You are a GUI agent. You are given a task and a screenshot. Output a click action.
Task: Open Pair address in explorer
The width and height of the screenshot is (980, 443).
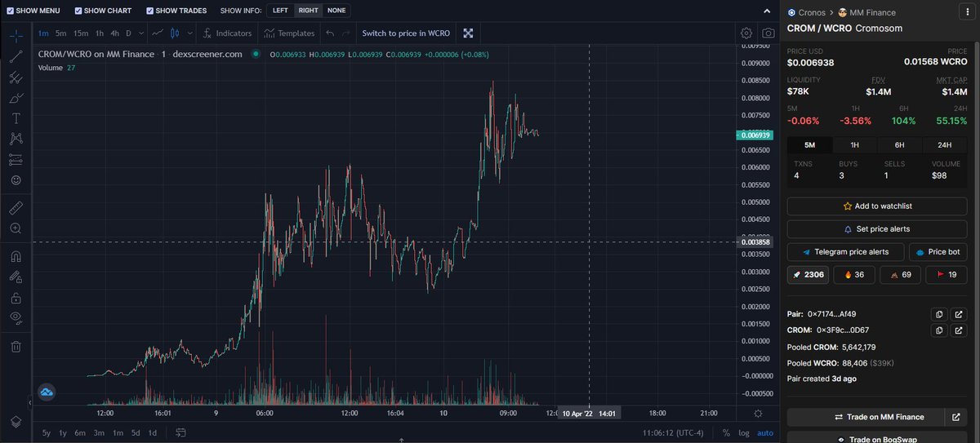[x=958, y=314]
